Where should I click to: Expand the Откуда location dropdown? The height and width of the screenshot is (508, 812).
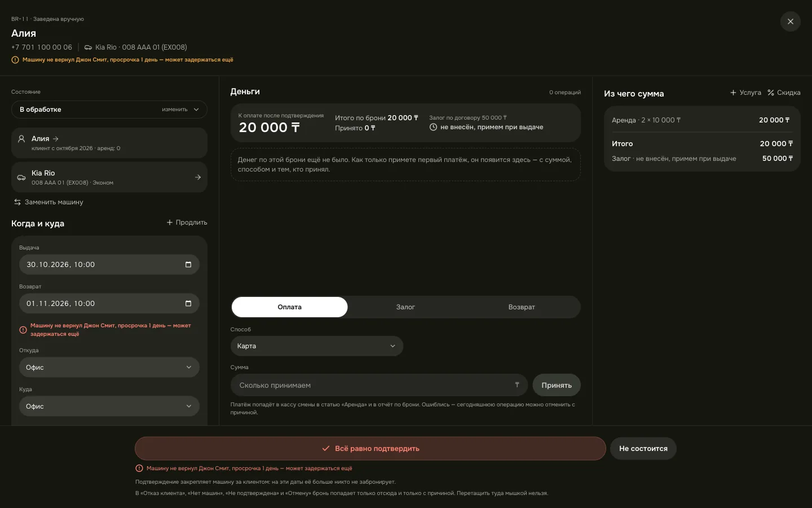pos(109,367)
